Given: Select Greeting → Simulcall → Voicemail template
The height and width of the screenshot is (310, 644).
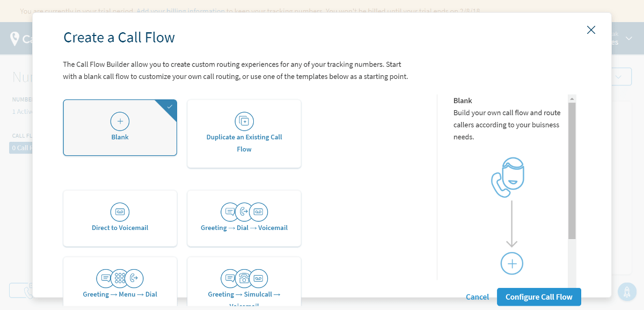Looking at the screenshot, I should [244, 282].
